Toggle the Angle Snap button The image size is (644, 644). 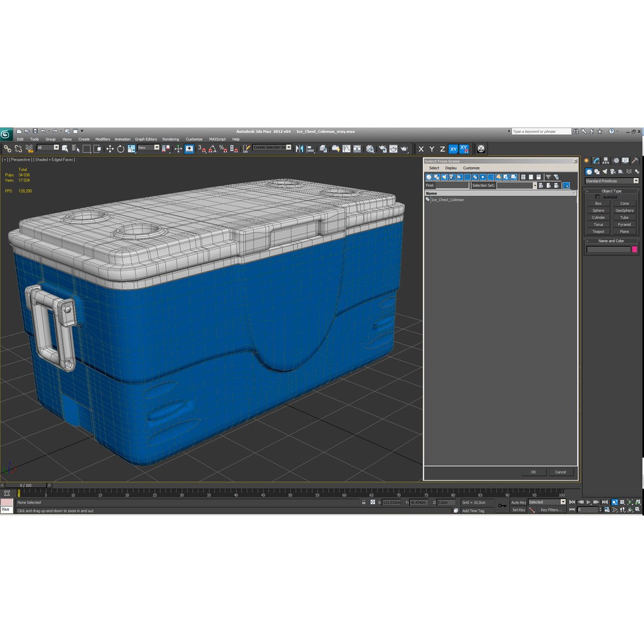(212, 148)
